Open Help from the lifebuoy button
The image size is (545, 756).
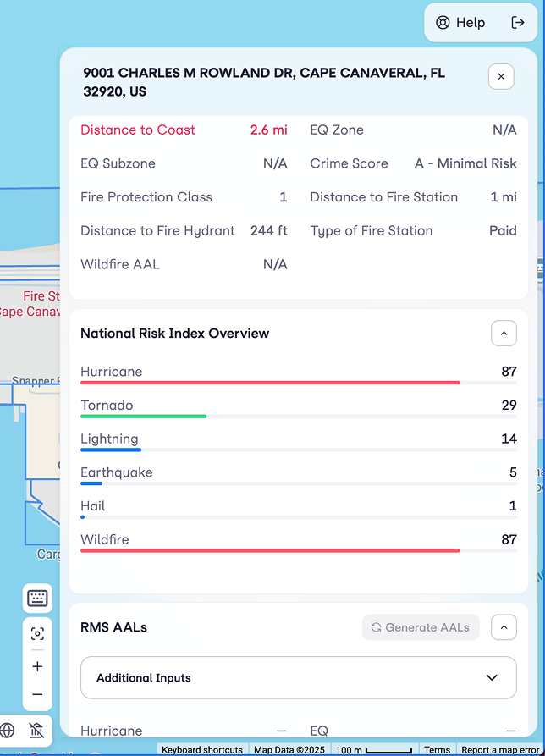460,23
